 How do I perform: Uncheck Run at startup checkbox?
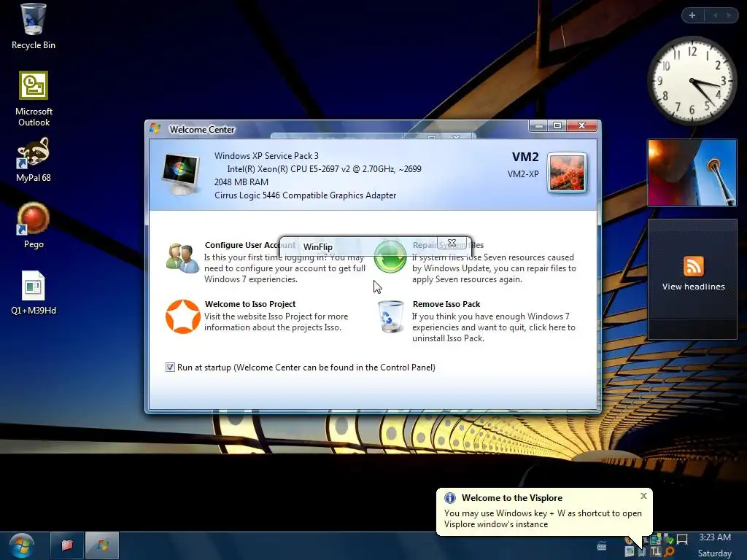tap(170, 367)
